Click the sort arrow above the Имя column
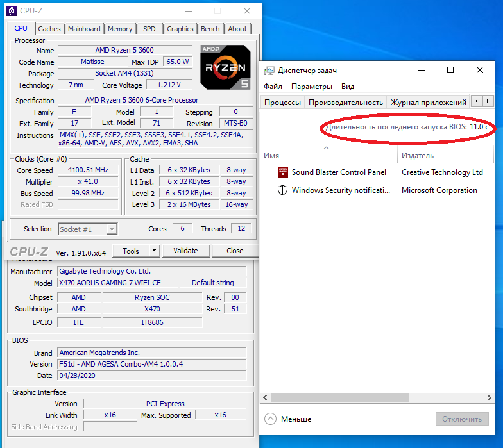503x448 pixels. (x=326, y=148)
